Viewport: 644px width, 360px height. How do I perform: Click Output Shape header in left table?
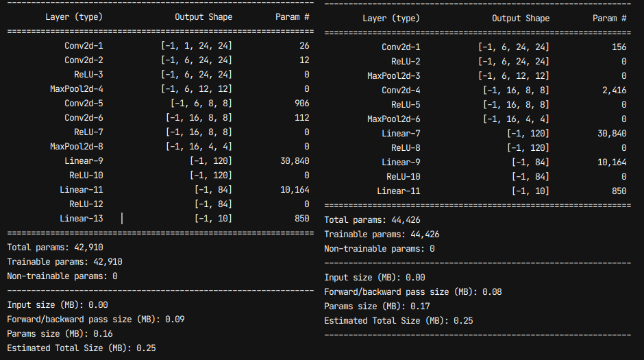(x=203, y=17)
